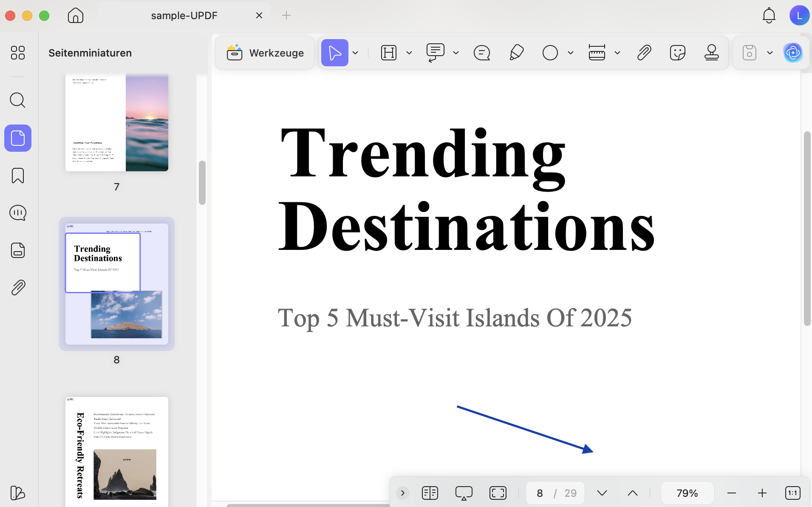The image size is (812, 507).
Task: Open the comments panel in sidebar
Action: [x=17, y=212]
